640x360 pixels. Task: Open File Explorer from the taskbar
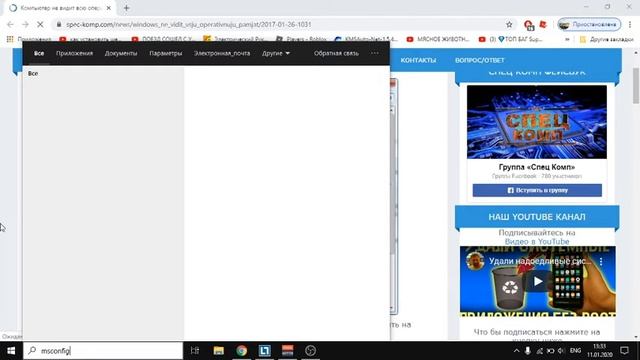click(218, 351)
